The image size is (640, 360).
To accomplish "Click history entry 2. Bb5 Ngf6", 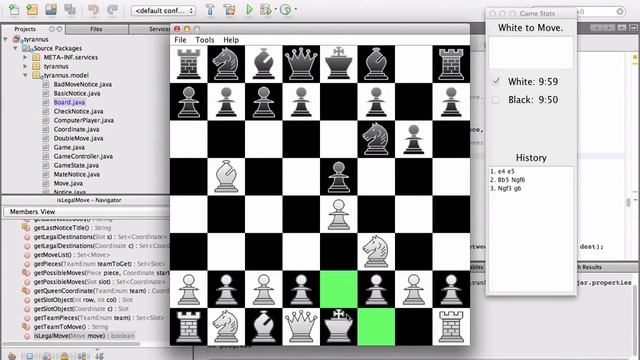I will pos(508,180).
